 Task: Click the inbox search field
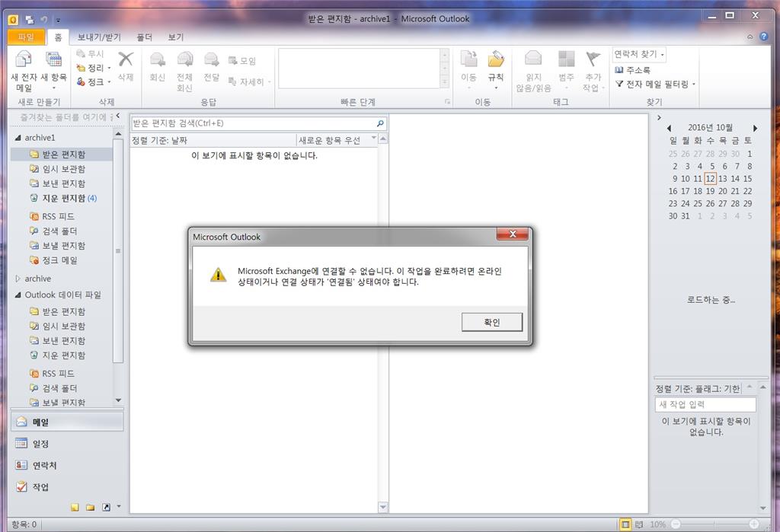coord(253,123)
